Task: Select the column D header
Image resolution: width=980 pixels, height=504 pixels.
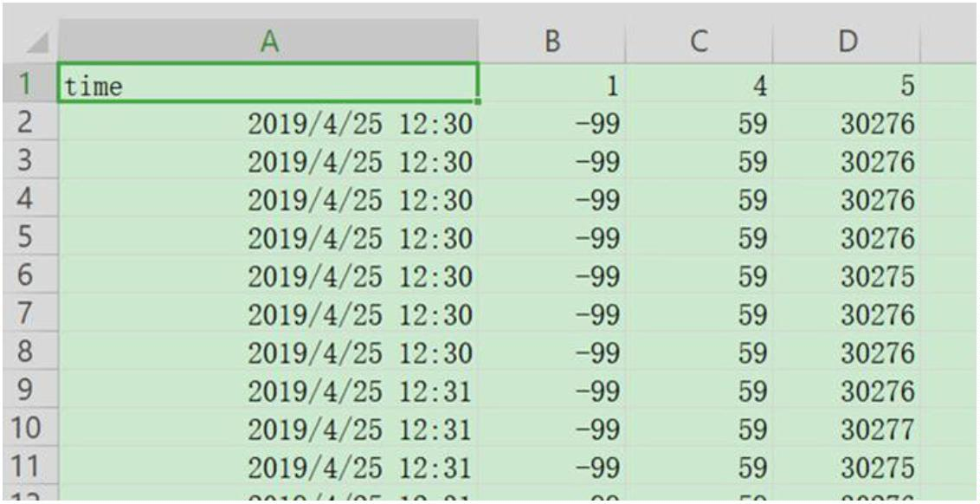Action: [x=848, y=42]
